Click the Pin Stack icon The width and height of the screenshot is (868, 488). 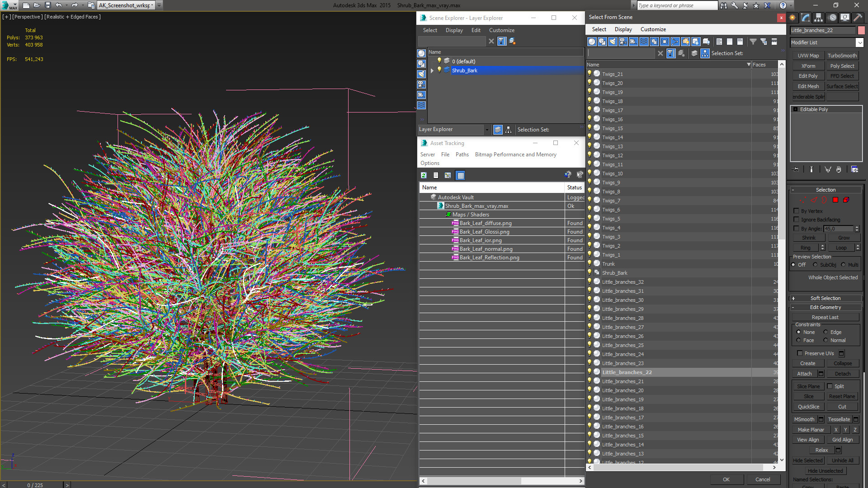[x=796, y=169]
